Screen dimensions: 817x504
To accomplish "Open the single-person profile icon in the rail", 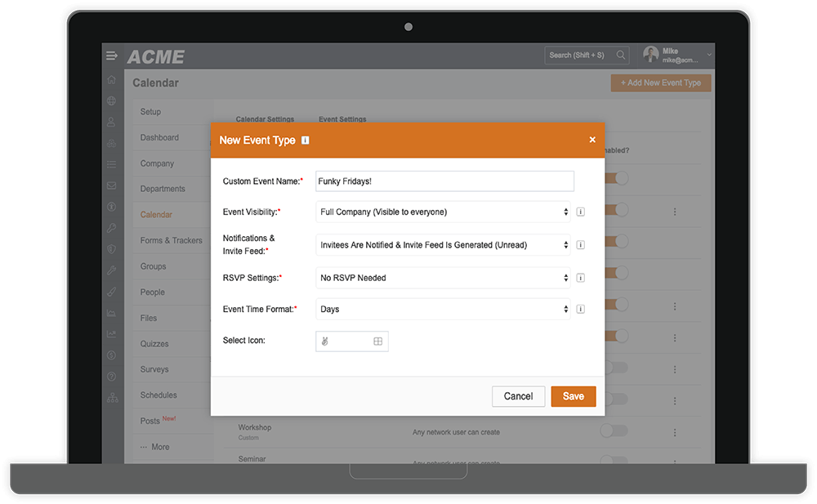I will tap(111, 122).
